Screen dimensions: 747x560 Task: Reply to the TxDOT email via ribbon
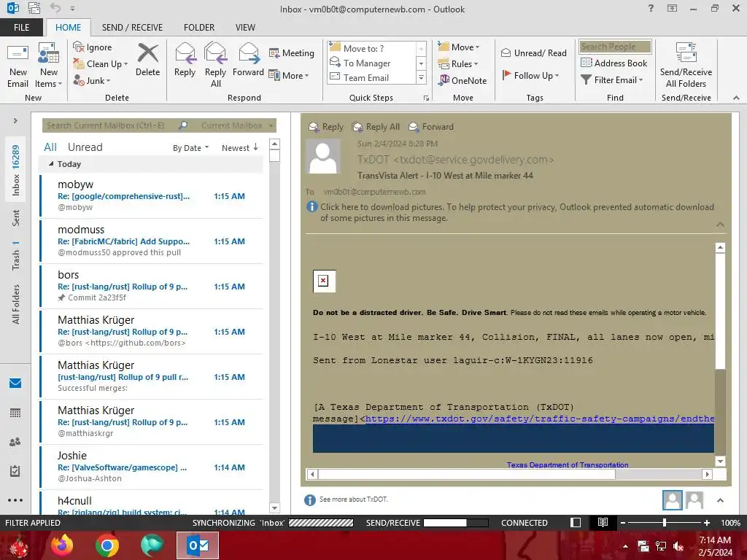[185, 60]
